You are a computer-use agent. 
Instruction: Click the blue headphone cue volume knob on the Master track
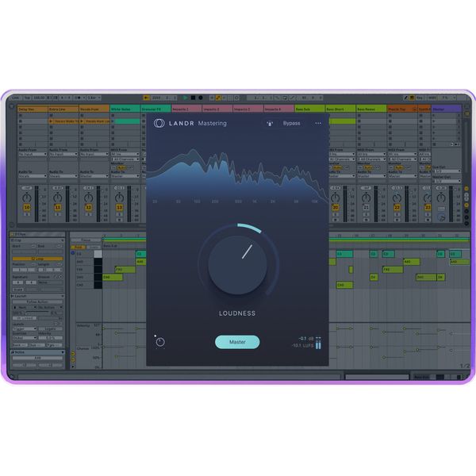pyautogui.click(x=441, y=217)
